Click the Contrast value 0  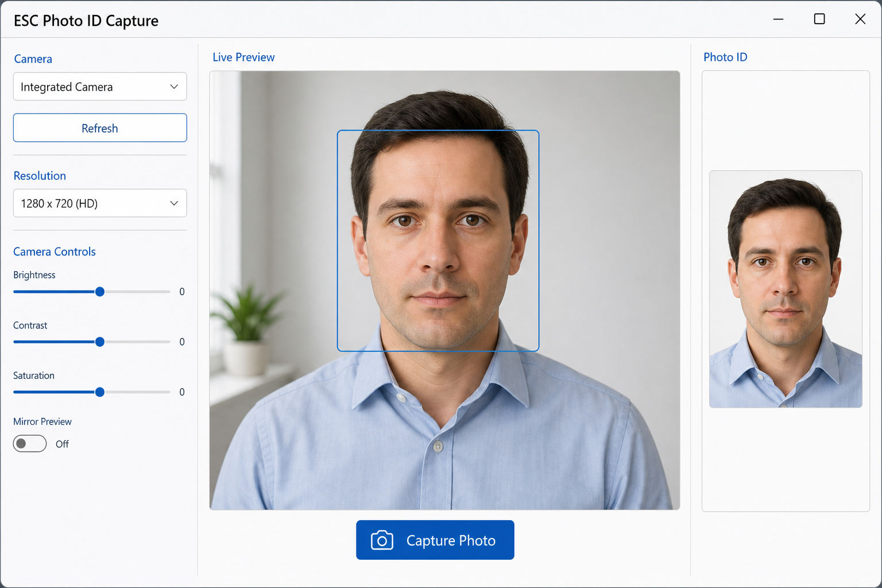[x=182, y=342]
